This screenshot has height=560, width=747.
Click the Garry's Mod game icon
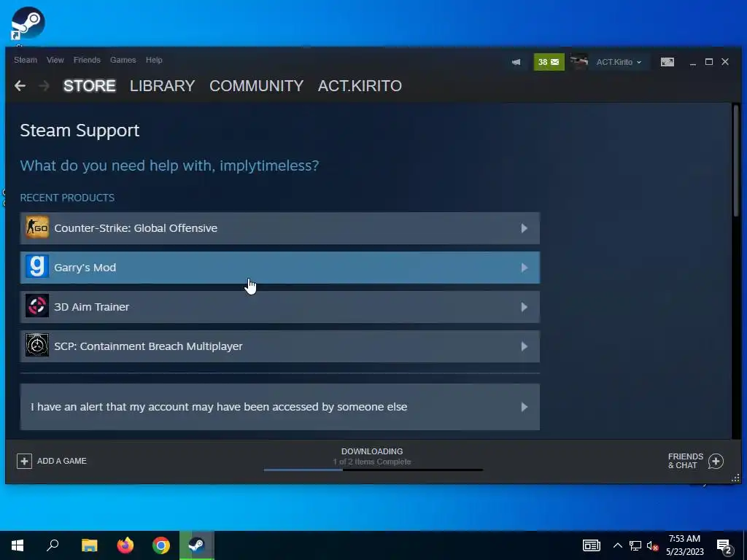point(37,267)
